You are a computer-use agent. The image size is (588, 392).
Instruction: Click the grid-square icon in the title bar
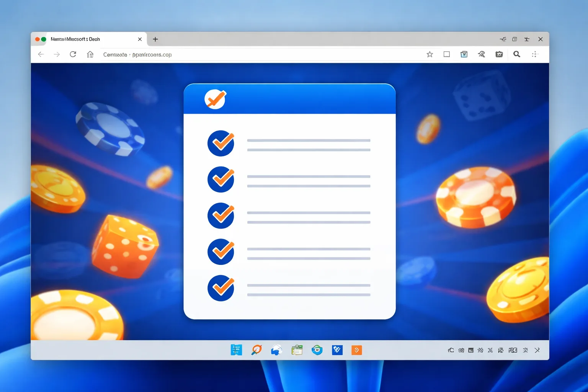[515, 39]
